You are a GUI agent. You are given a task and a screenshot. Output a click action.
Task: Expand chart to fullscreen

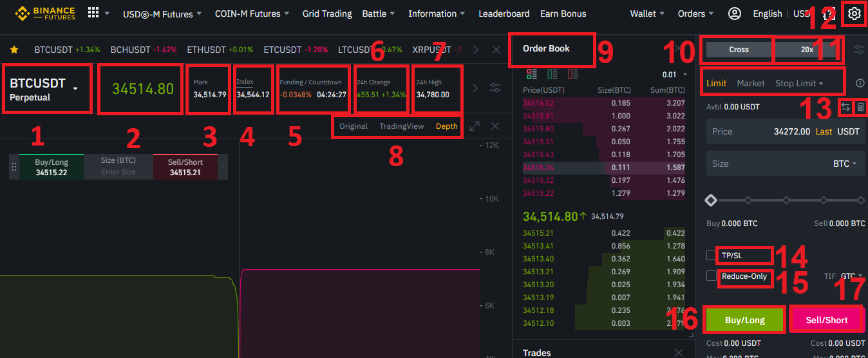click(475, 126)
